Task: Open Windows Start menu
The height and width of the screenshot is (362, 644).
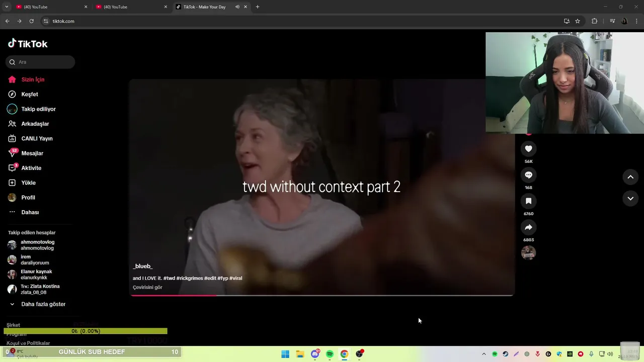Action: pos(285,354)
